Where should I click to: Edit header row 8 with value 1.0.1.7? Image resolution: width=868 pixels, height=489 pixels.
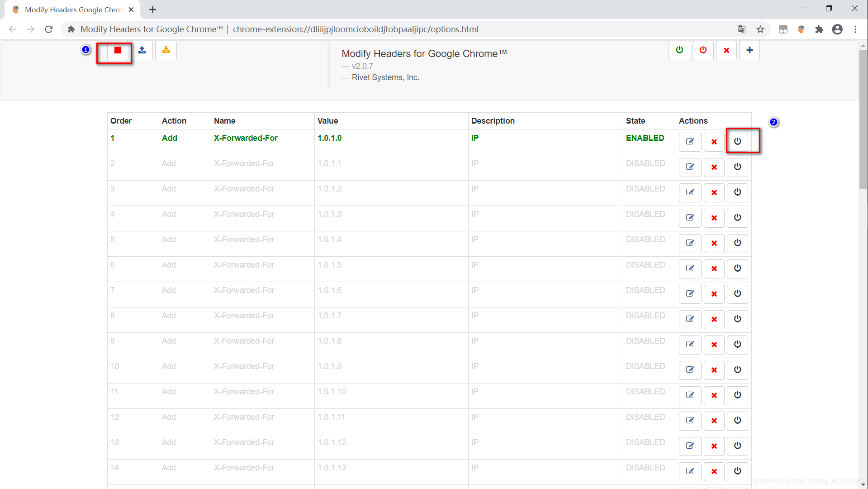click(690, 319)
